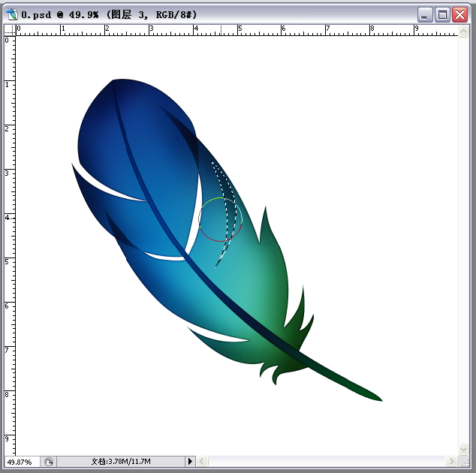
Task: Click the zoom percentage field 49.87%
Action: click(x=22, y=462)
